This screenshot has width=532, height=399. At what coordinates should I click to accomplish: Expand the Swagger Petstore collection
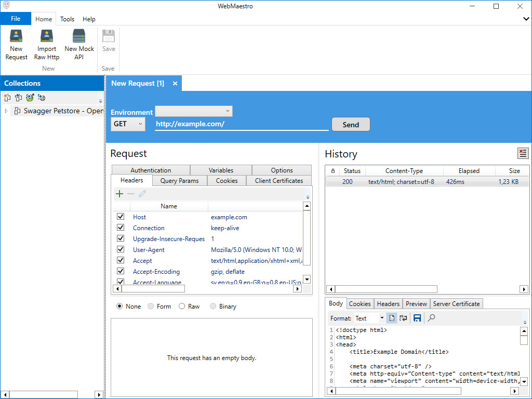click(x=5, y=111)
